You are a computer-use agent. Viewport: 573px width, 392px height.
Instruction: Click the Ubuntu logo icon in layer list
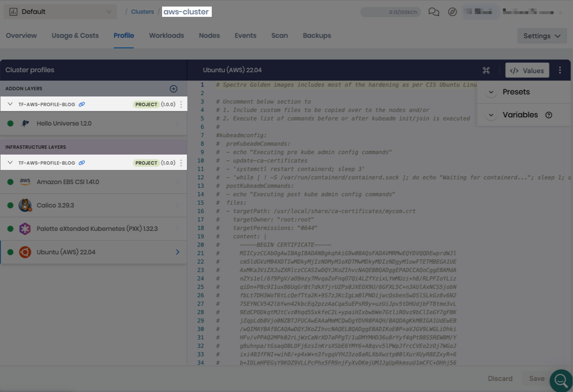pyautogui.click(x=25, y=252)
